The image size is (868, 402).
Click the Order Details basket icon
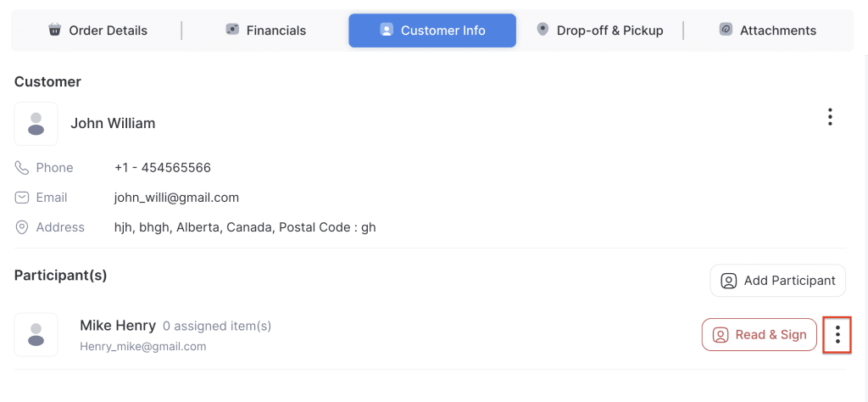(55, 30)
